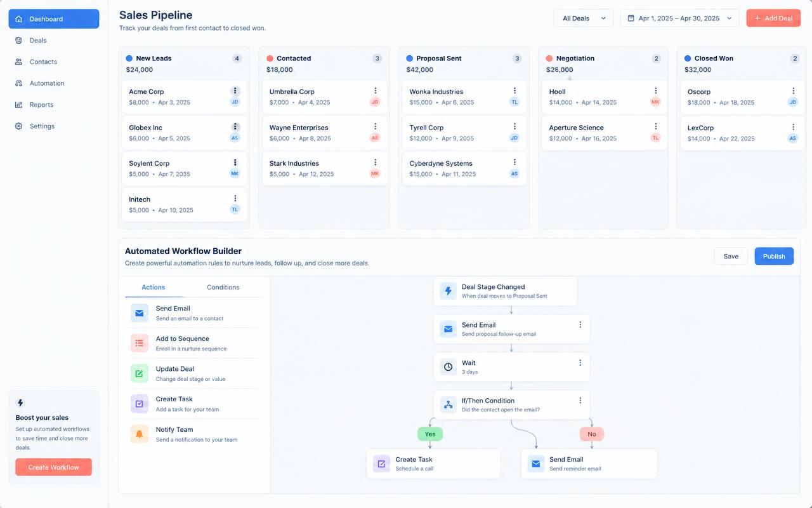Click the Create Workflow button
The height and width of the screenshot is (508, 812).
[x=54, y=467]
